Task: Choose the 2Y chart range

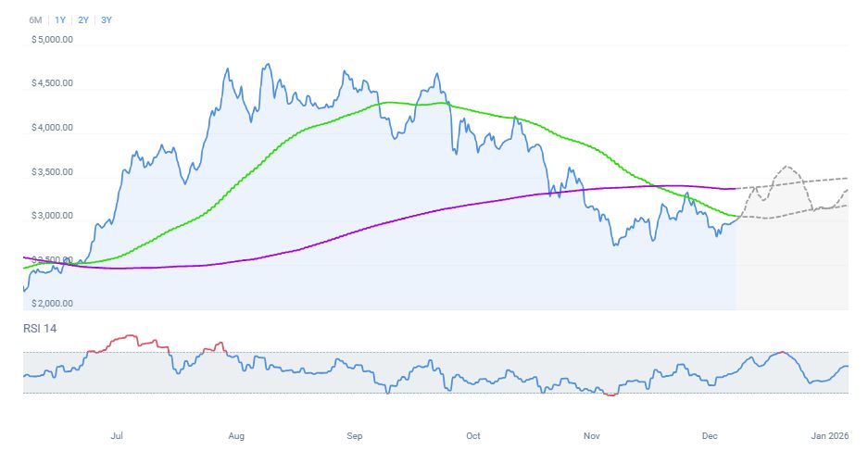Action: tap(83, 19)
